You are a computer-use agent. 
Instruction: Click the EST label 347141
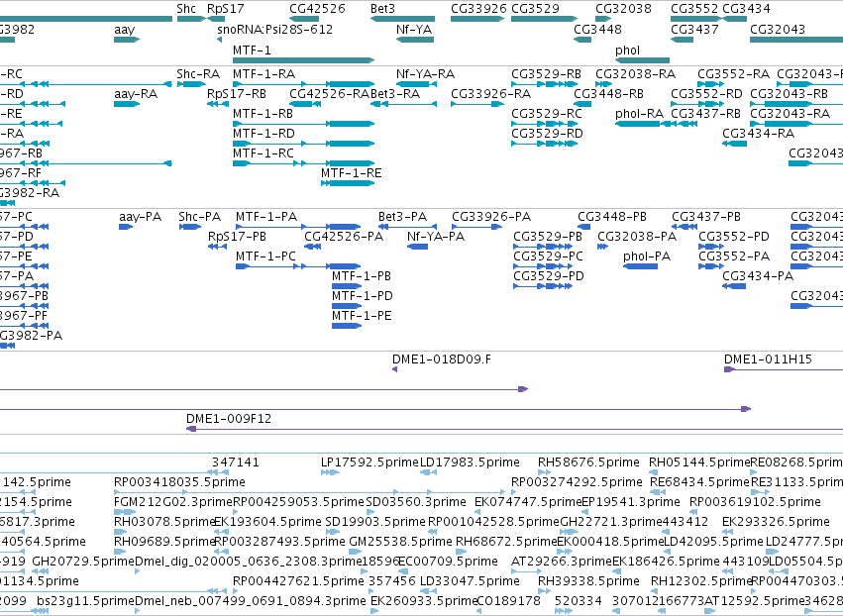click(236, 462)
